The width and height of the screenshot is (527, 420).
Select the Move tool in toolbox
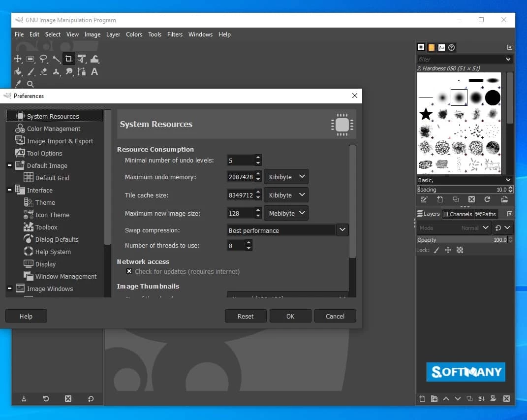click(18, 59)
